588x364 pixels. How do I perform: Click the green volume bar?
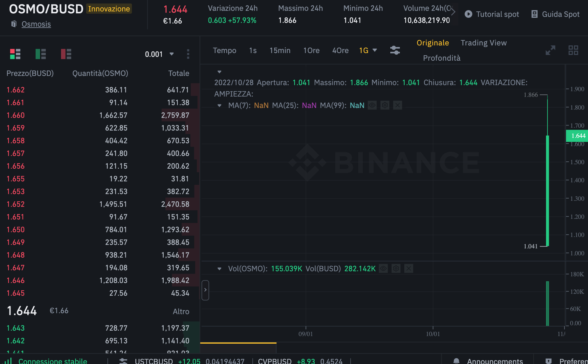click(547, 303)
